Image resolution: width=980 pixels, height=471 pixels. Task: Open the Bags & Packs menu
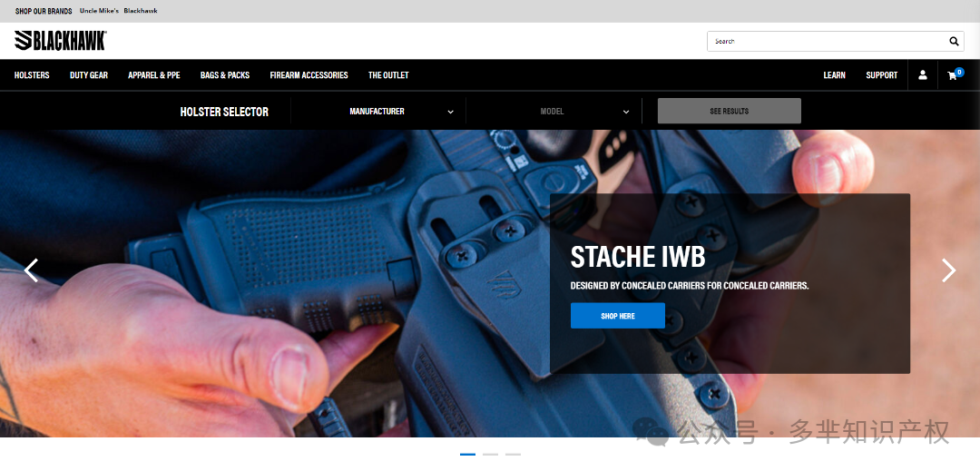(x=225, y=75)
